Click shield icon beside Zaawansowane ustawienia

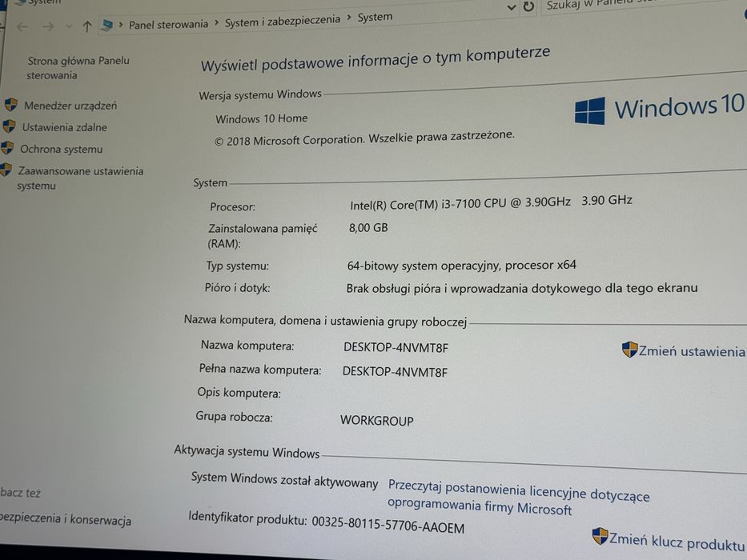pyautogui.click(x=6, y=170)
